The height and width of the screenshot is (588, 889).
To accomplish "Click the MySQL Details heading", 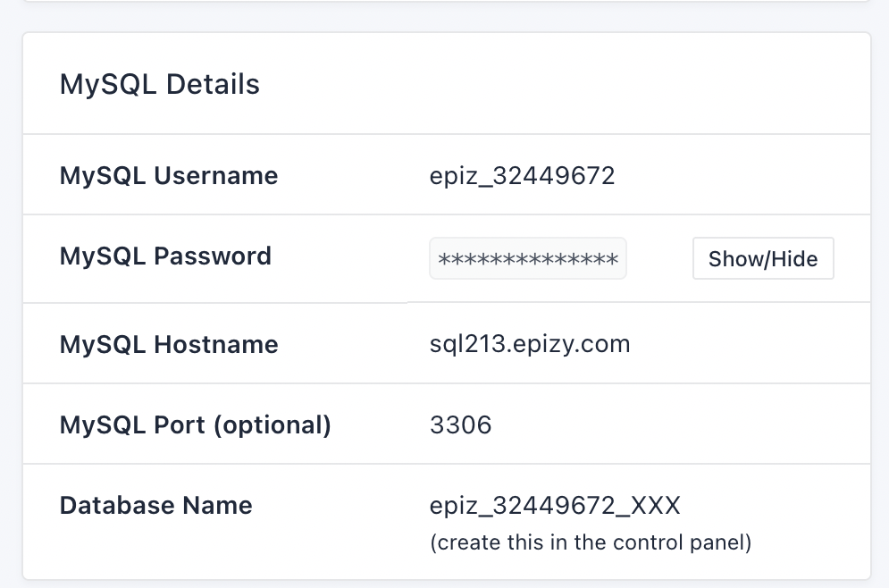I will (x=159, y=85).
